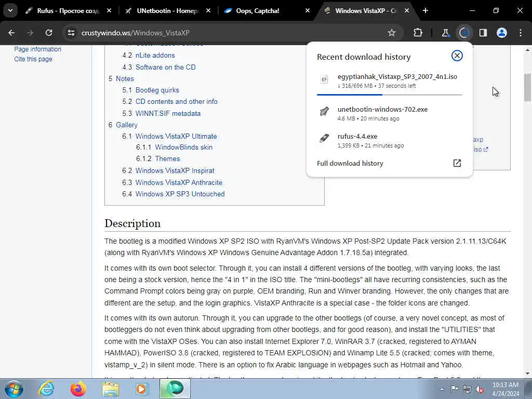This screenshot has width=532, height=399.
Task: Switch to the UNetbootin Homepage tab
Action: 167,11
